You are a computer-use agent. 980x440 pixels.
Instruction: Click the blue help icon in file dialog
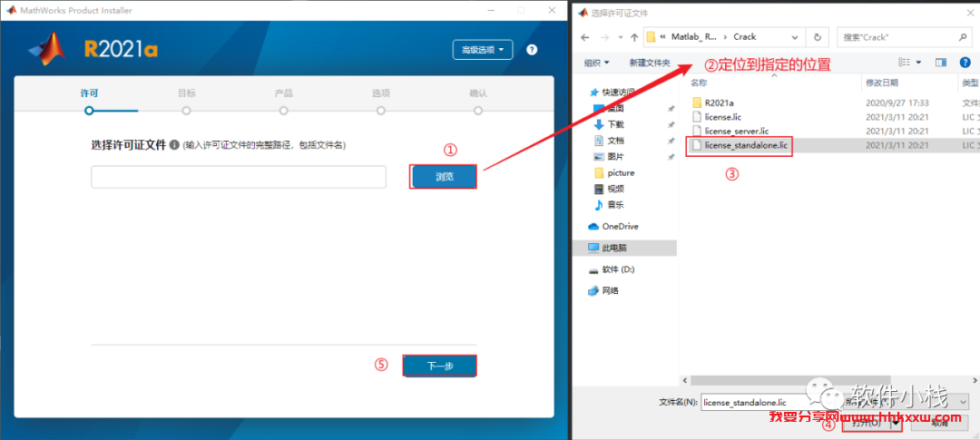(965, 63)
